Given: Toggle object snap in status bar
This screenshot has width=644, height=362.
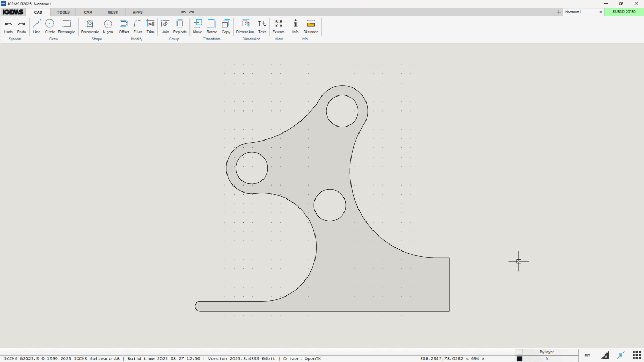Looking at the screenshot, I should (x=620, y=355).
